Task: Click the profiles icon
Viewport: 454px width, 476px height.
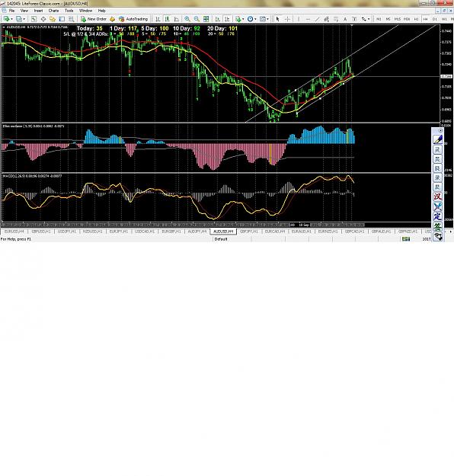Action: 19,19
